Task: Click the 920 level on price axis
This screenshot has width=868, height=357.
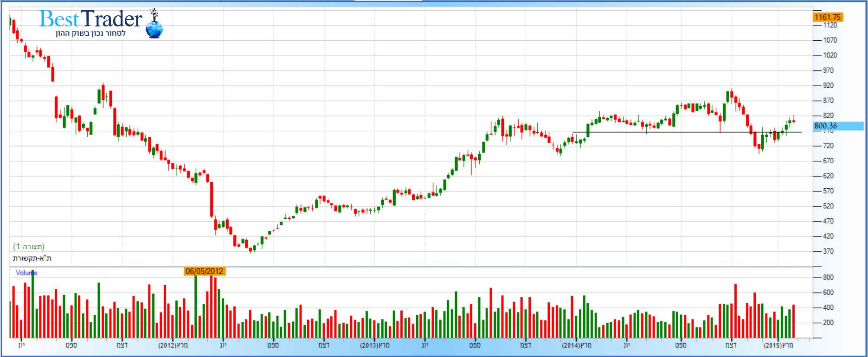Action: (x=828, y=86)
